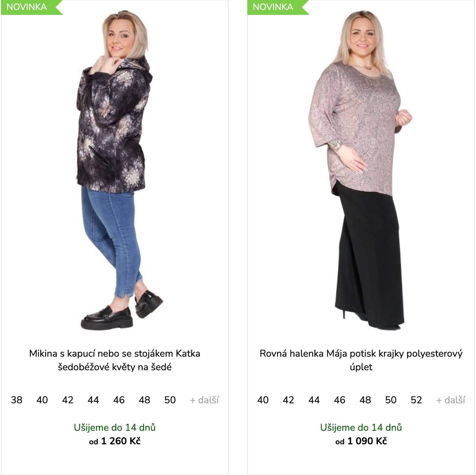
Task: Open the Mája lace blouse product photo
Action: tap(361, 170)
